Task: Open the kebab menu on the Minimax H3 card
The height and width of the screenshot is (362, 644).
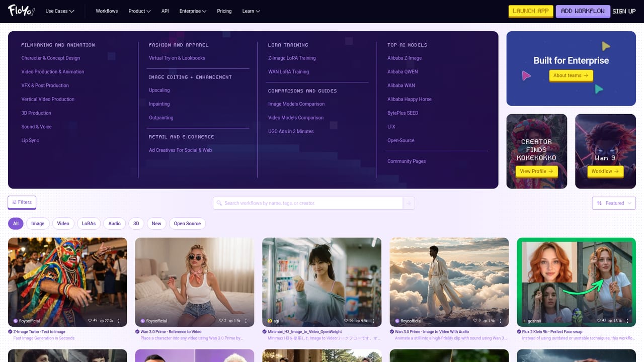Action: 373,320
